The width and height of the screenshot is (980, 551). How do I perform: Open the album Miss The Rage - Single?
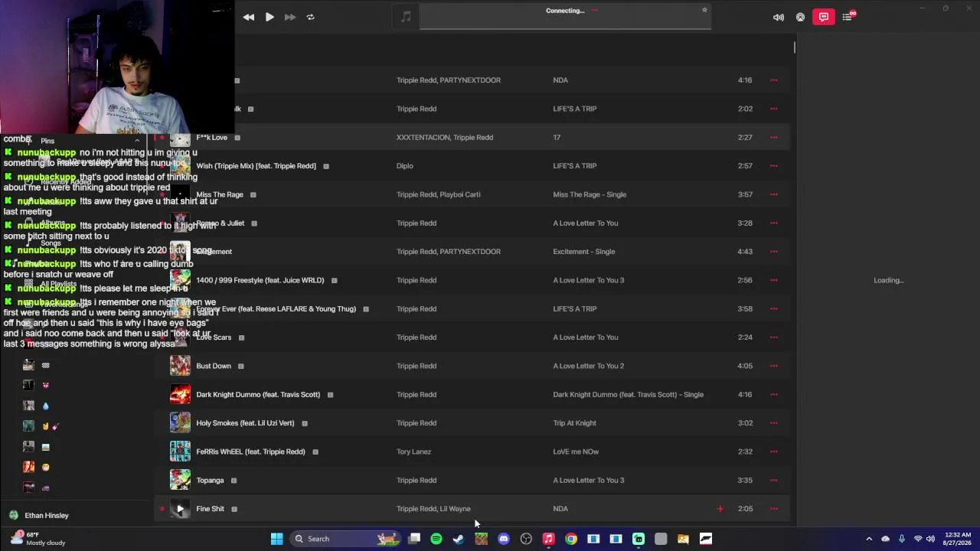pos(590,194)
